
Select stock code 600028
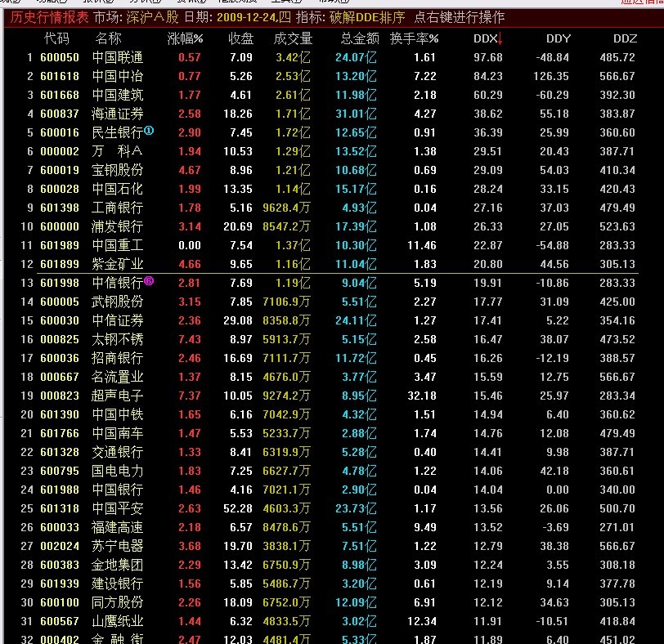point(60,189)
